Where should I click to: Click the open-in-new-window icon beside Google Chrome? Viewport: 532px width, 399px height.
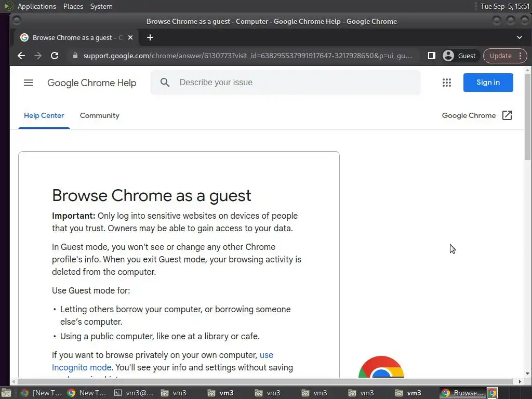click(507, 115)
